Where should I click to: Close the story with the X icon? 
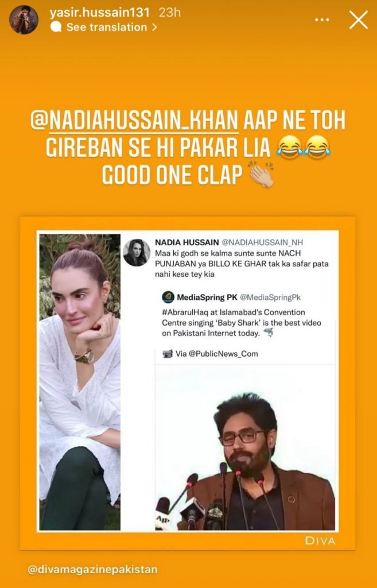pyautogui.click(x=359, y=20)
